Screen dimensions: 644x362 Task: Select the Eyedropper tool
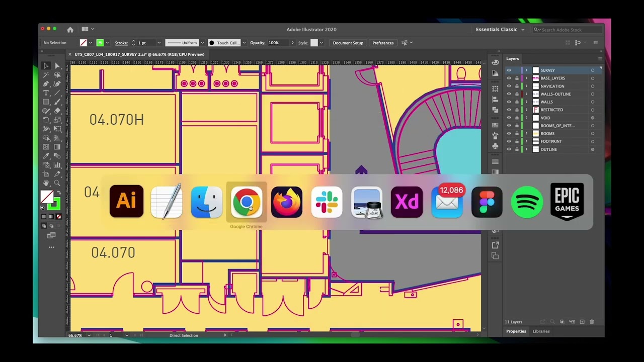coord(46,156)
